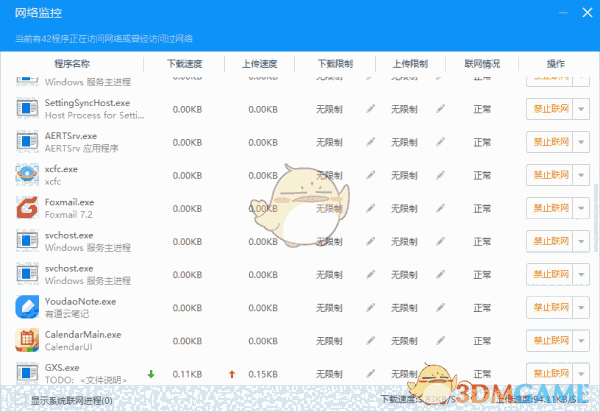Click the 0.11KB download speed value

click(187, 374)
